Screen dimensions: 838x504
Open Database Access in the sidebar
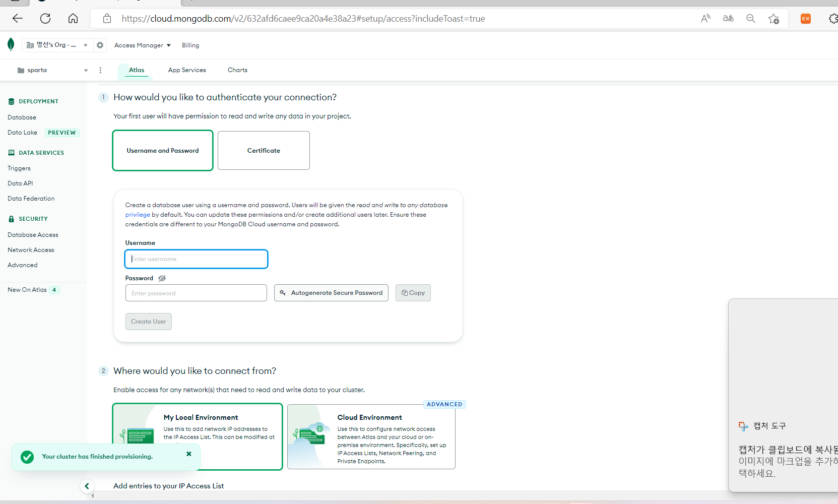pos(33,235)
